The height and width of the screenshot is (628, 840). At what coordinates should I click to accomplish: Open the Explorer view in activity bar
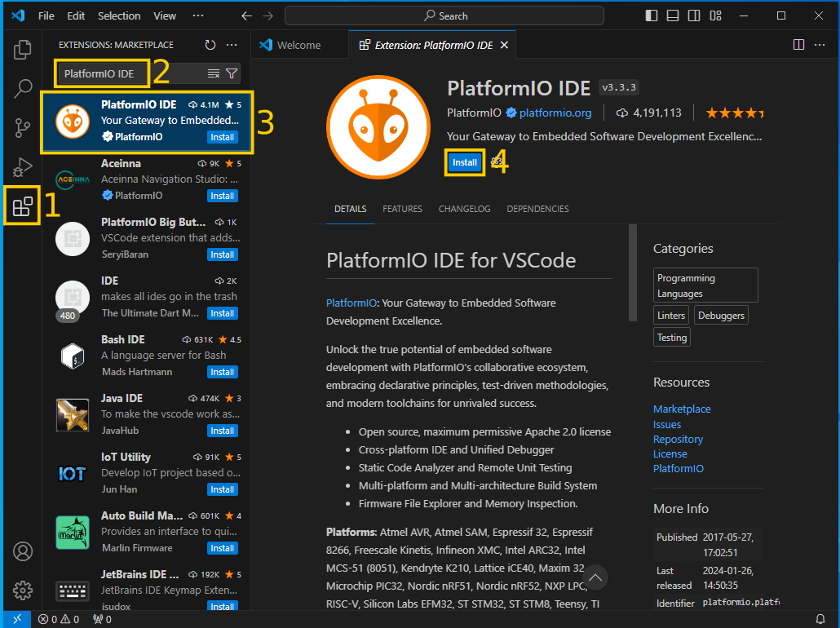[x=23, y=49]
